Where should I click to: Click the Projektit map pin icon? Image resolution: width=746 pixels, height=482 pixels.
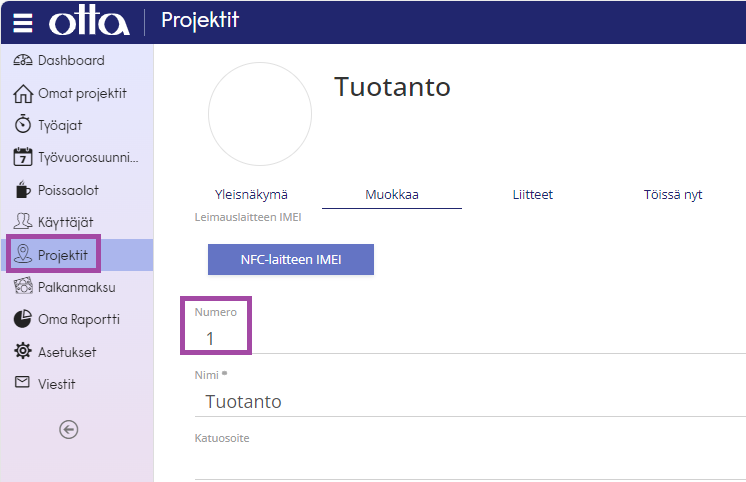click(22, 254)
